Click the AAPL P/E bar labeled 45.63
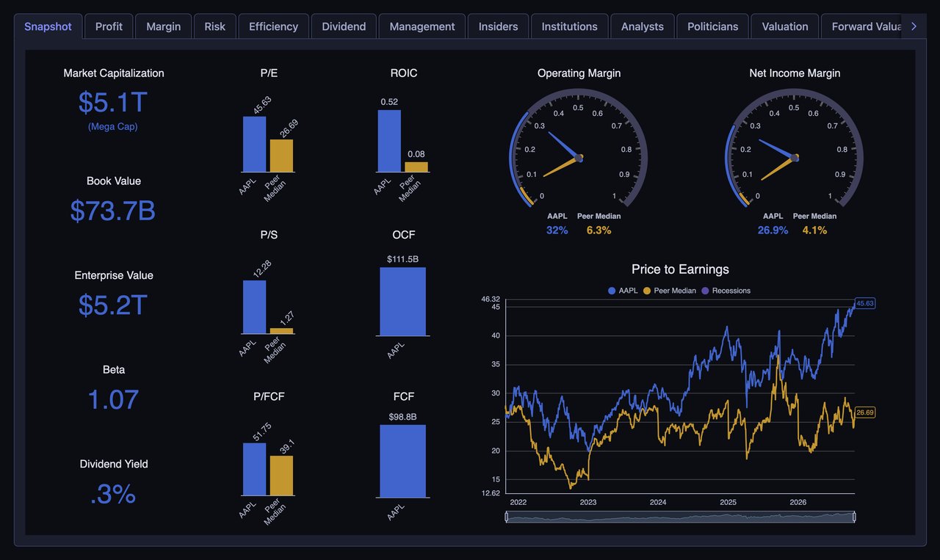940x560 pixels. click(x=254, y=144)
